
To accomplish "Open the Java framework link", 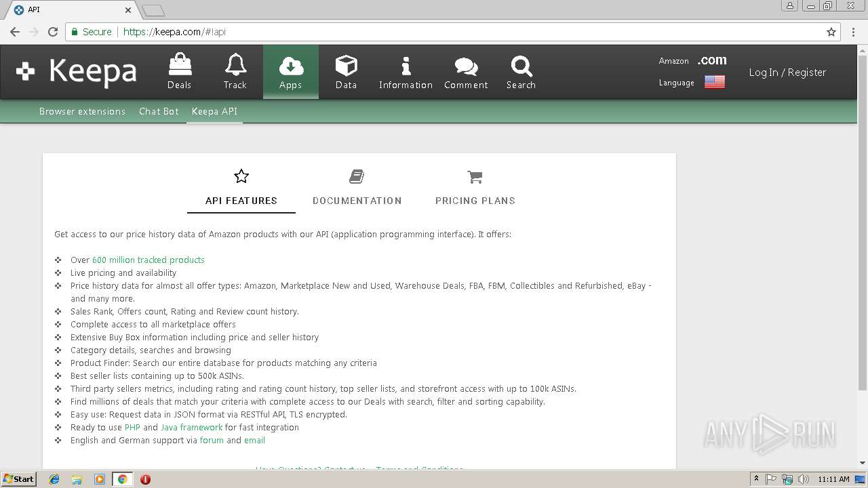I will click(x=191, y=428).
